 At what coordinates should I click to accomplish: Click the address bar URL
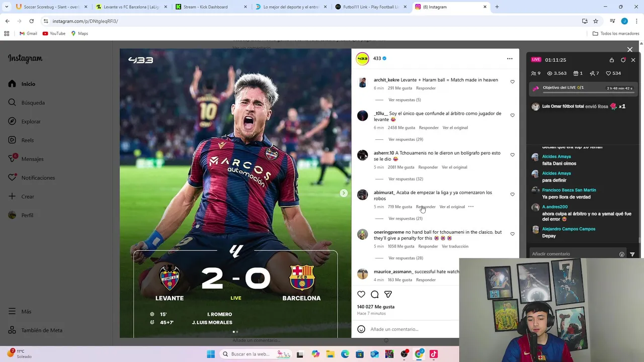point(85,21)
